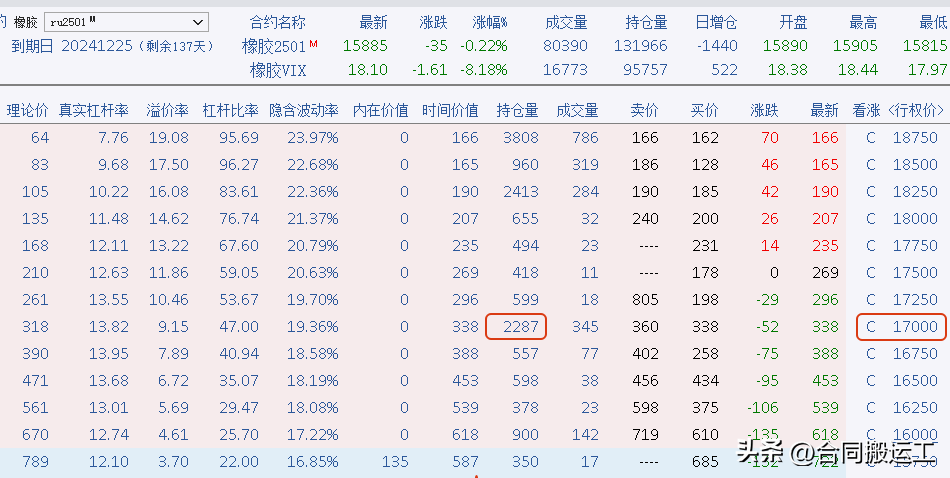Click real leverage 13.95

point(108,353)
